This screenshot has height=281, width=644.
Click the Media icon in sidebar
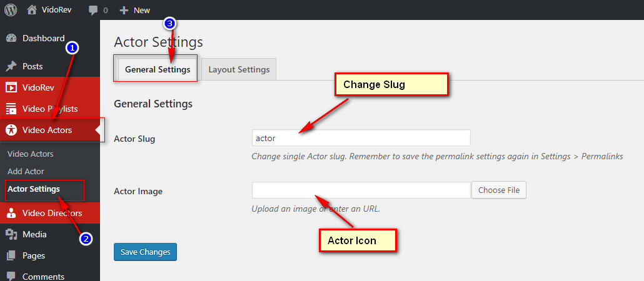(x=11, y=234)
